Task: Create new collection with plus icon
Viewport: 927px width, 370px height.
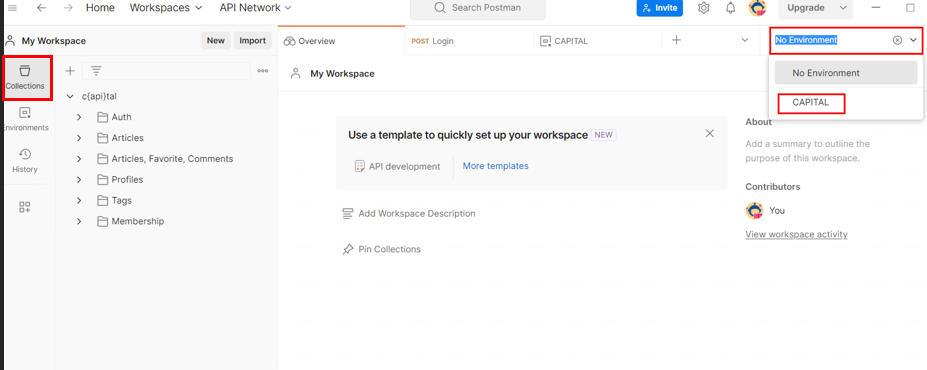Action: 70,71
